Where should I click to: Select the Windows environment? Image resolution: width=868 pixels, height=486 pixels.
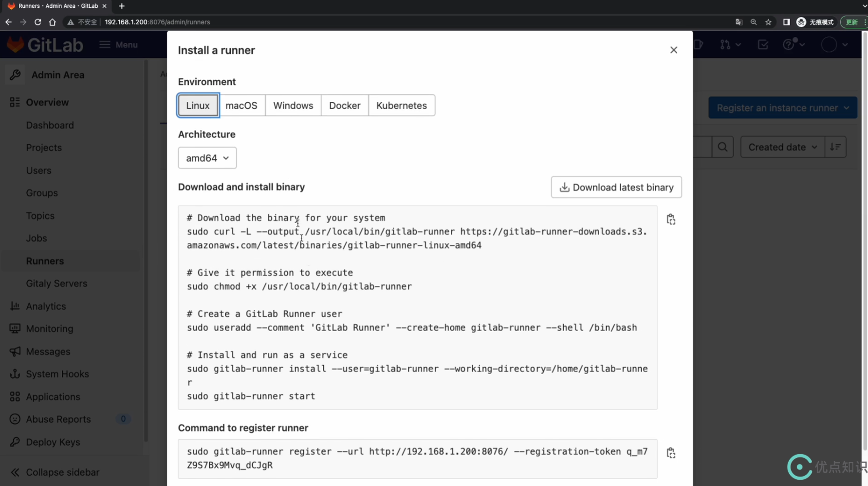tap(293, 105)
